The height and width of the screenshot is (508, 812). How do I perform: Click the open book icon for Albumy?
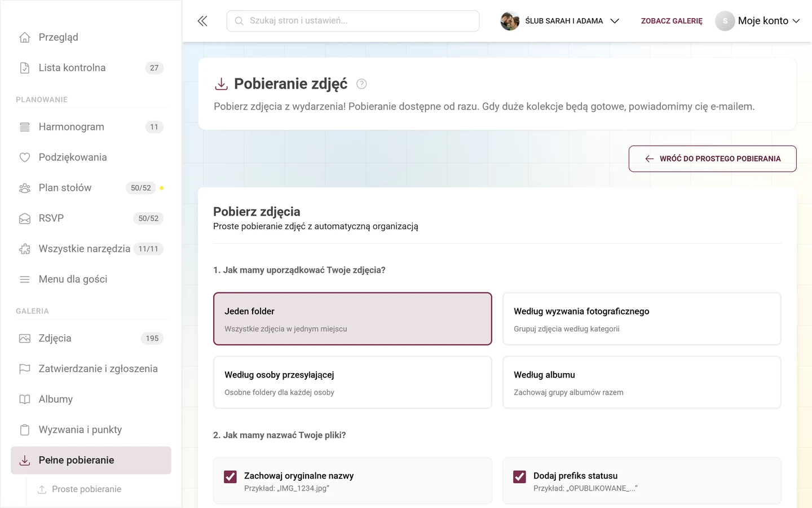click(x=25, y=400)
